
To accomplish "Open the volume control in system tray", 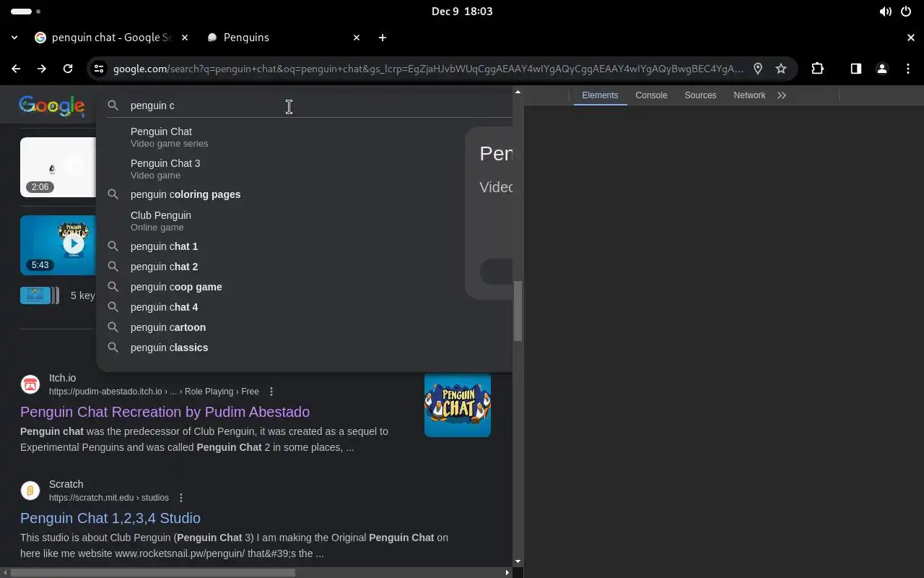I will pos(885,12).
